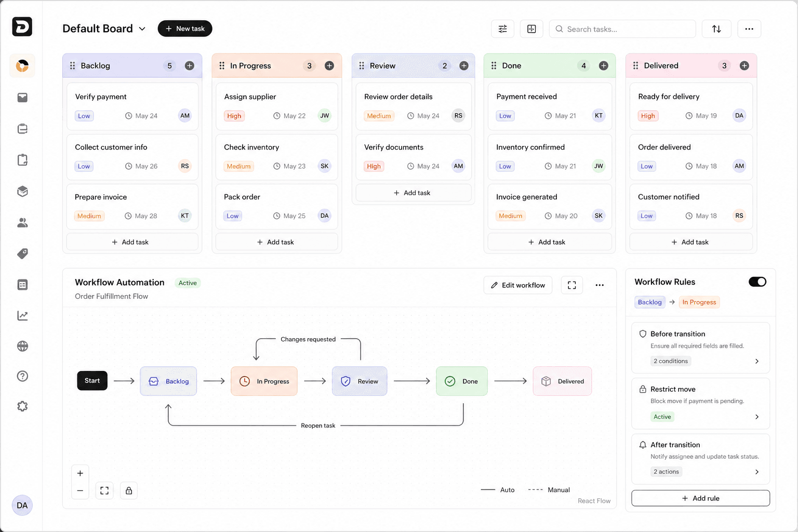Select the Review node in workflow
The height and width of the screenshot is (532, 798).
pyautogui.click(x=360, y=381)
